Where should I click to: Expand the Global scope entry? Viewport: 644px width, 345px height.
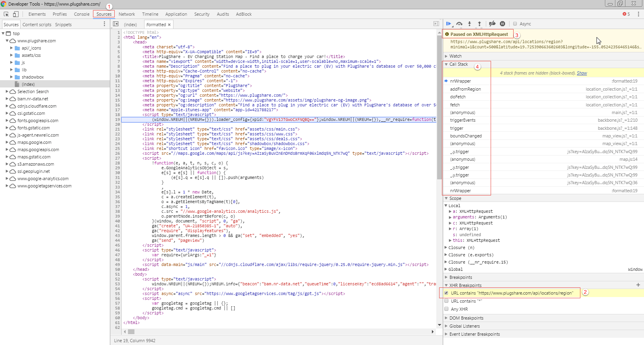[x=446, y=269]
